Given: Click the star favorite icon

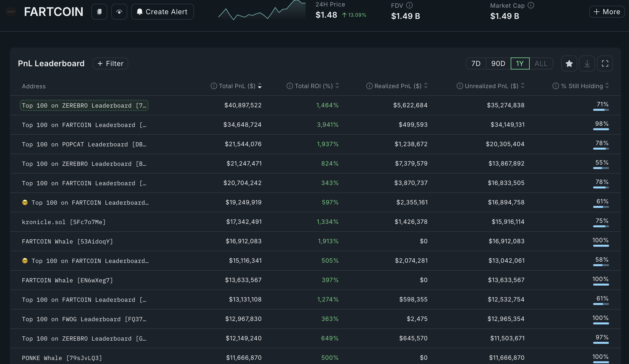Looking at the screenshot, I should tap(569, 64).
